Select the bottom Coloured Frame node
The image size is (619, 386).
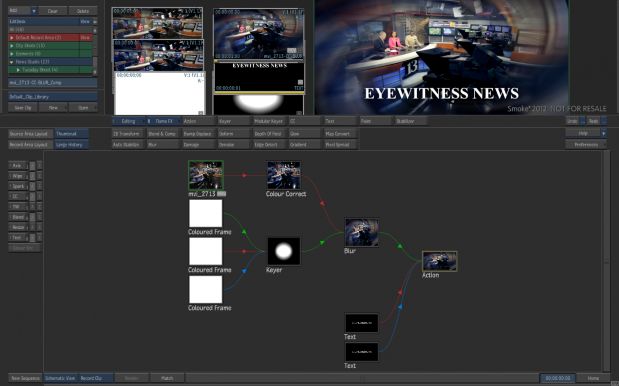[205, 289]
